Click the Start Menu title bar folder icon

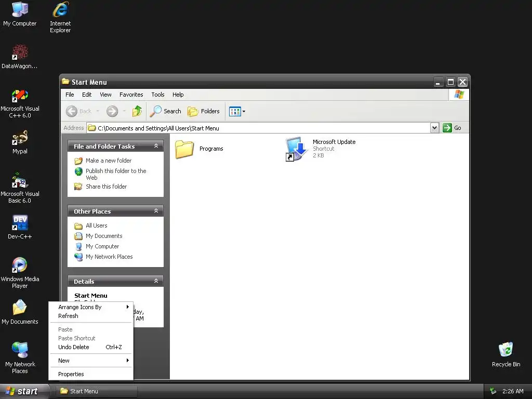click(x=65, y=82)
